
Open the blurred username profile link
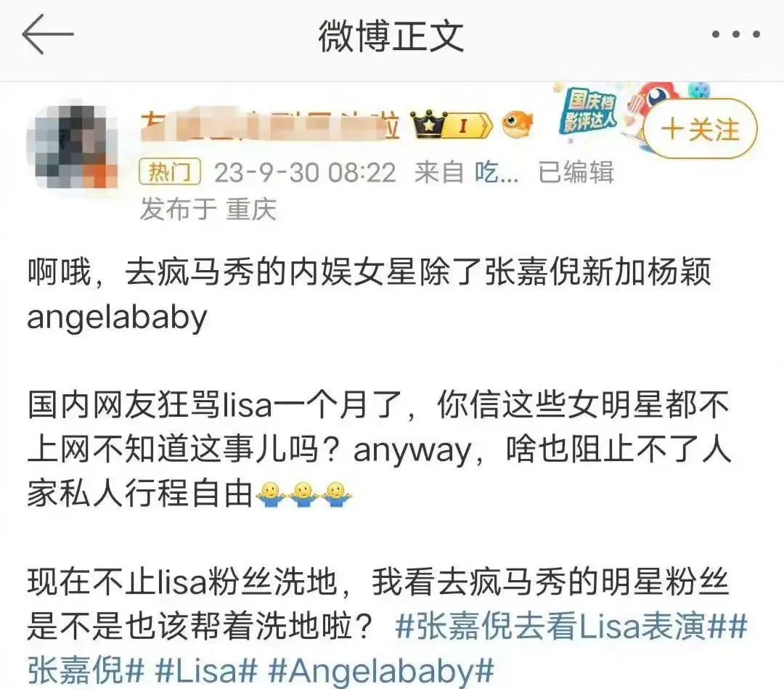[270, 125]
